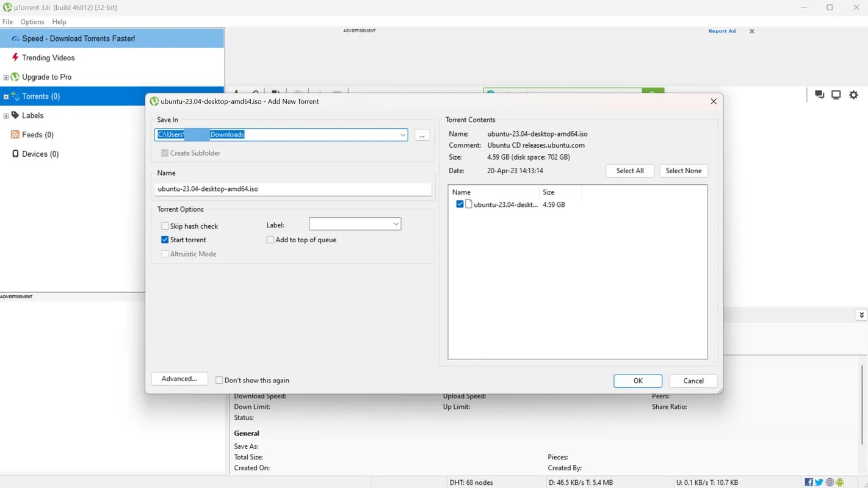Click Select None button
Viewport: 868px width, 488px height.
(684, 171)
